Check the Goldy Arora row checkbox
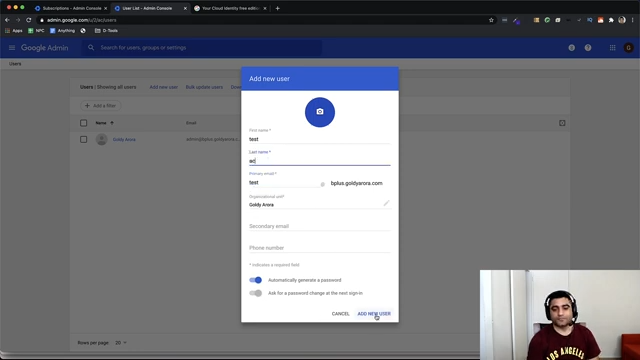Viewport: 640px width, 360px height. [x=84, y=140]
